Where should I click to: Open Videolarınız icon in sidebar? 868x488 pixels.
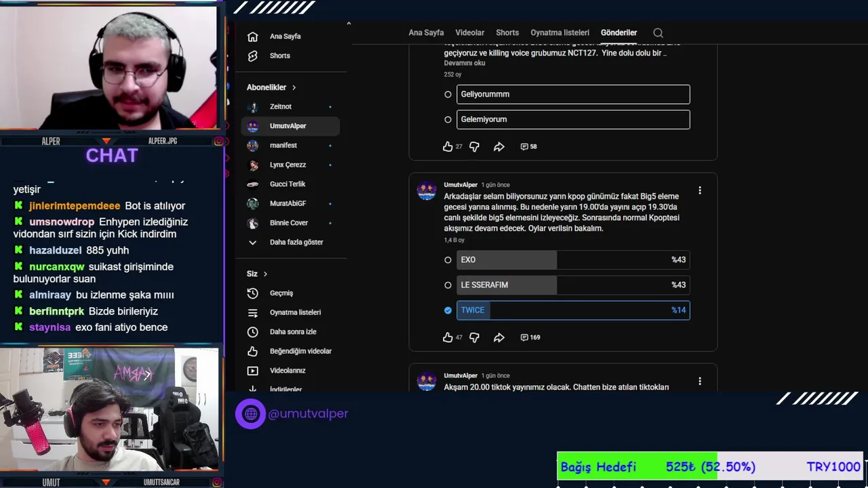253,371
